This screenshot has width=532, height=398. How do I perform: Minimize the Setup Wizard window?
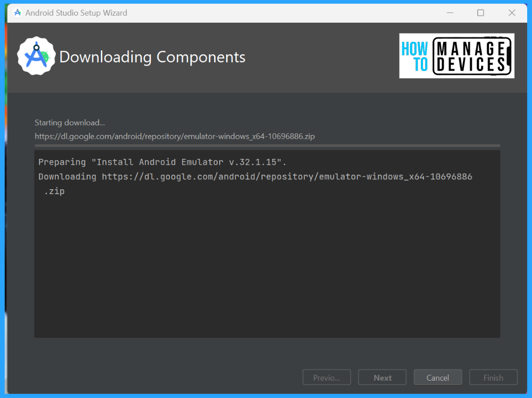[x=450, y=13]
